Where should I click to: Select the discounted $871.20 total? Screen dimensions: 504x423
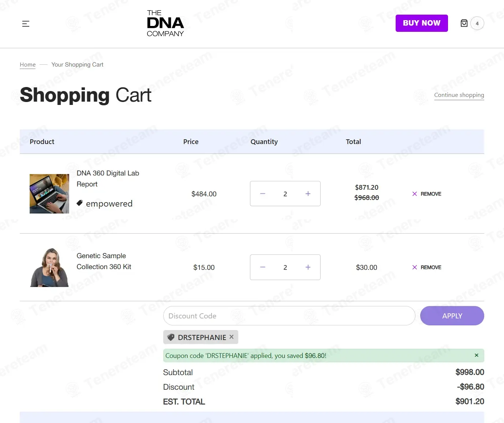point(366,188)
